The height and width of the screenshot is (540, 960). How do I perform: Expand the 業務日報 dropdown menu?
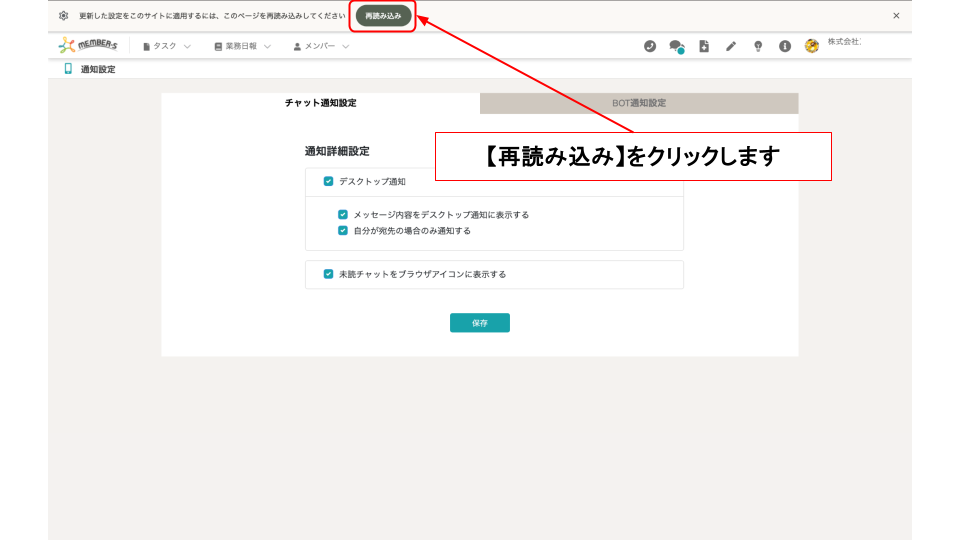coord(242,46)
